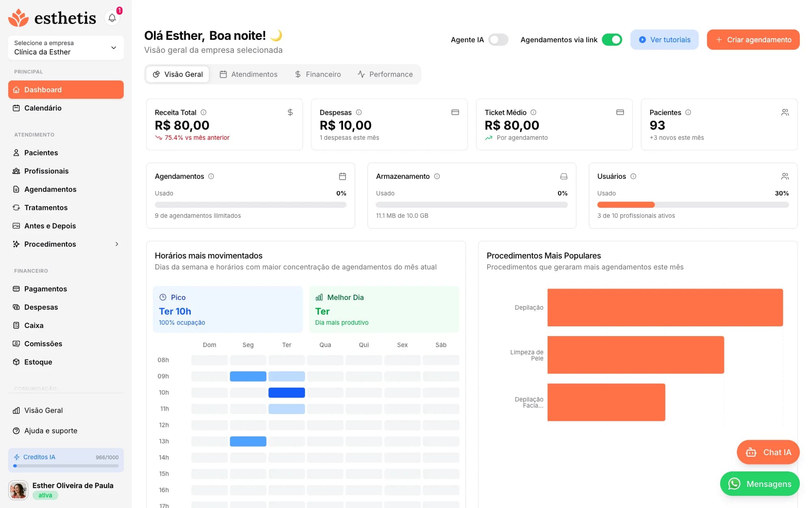Click info icon next to Receita Total
Screen dimensions: 812x508
(x=203, y=112)
